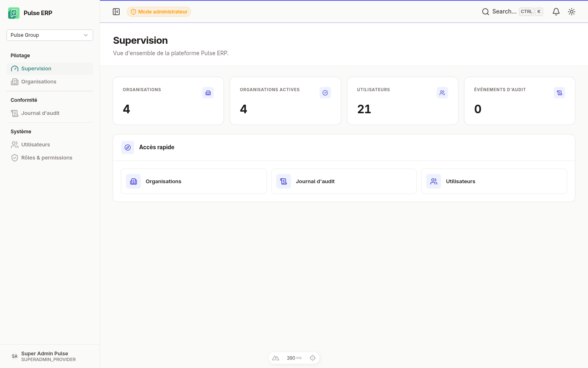Click the SA avatar at sidebar bottom
The width and height of the screenshot is (588, 368).
(15, 357)
